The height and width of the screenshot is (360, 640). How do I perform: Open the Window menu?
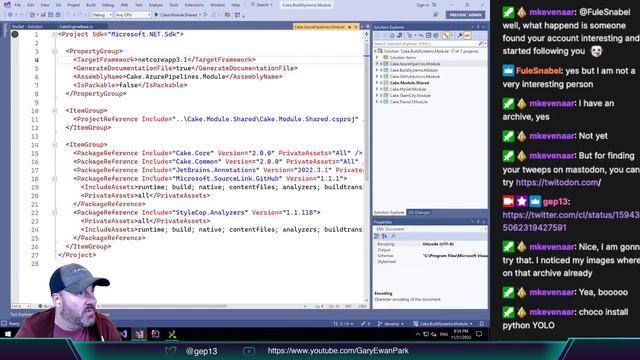[x=218, y=5]
